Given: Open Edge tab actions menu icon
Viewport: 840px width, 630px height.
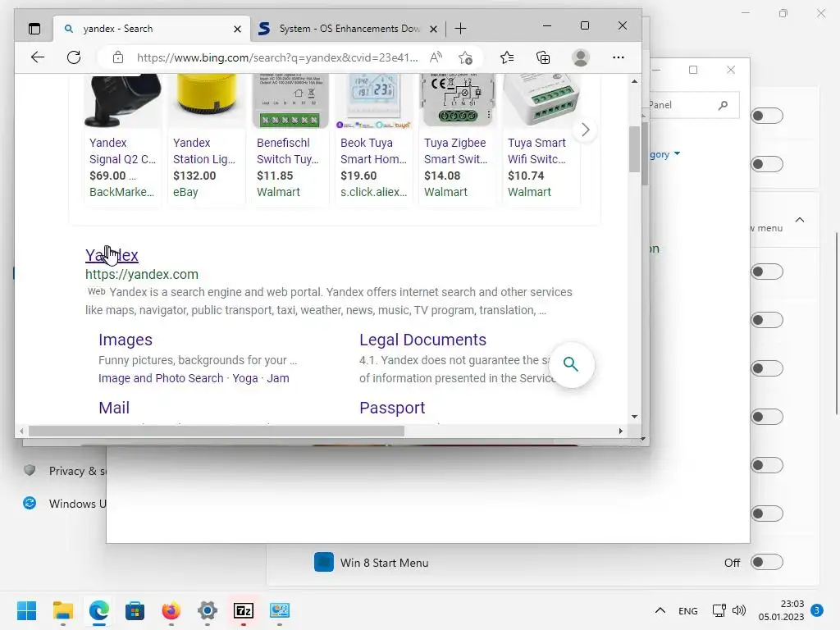Looking at the screenshot, I should point(34,29).
